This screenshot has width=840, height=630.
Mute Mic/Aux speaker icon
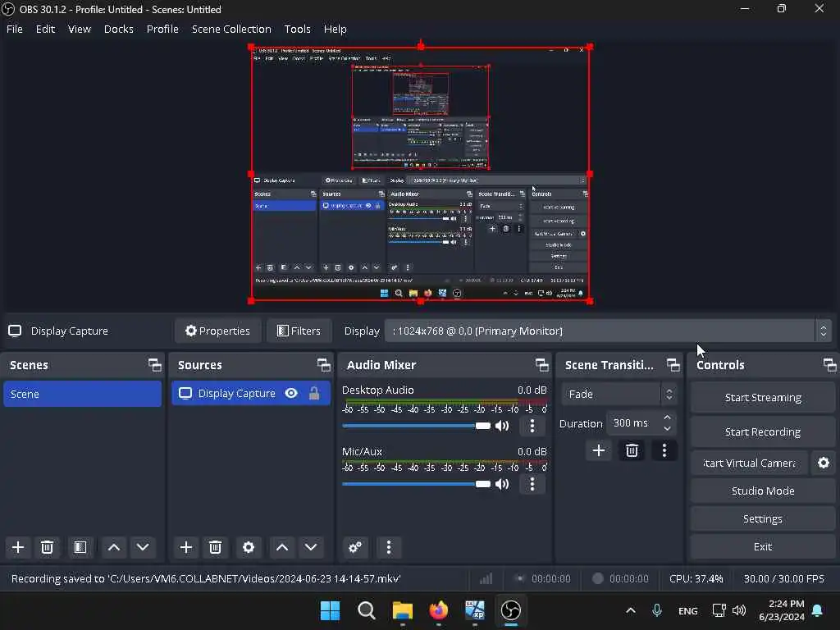(x=502, y=484)
